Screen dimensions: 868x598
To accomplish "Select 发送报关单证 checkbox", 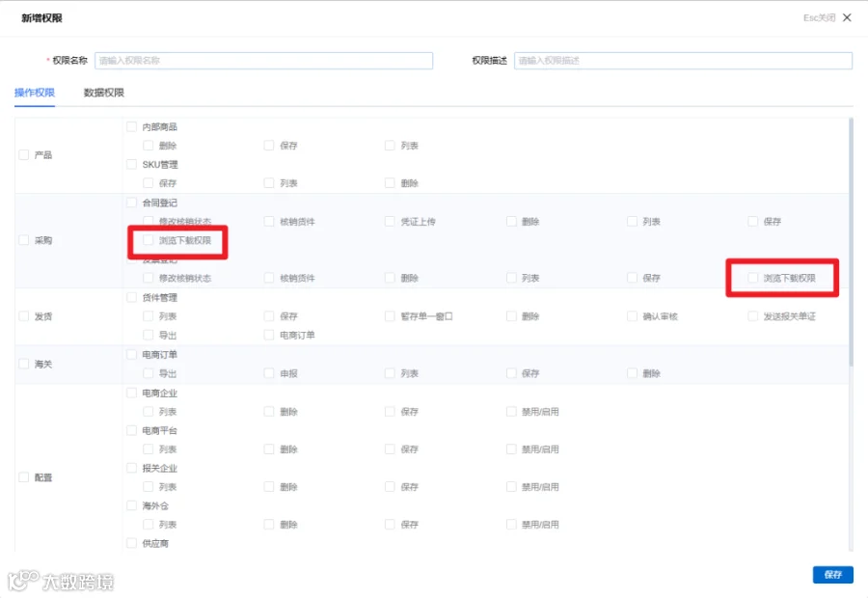I will 753,316.
